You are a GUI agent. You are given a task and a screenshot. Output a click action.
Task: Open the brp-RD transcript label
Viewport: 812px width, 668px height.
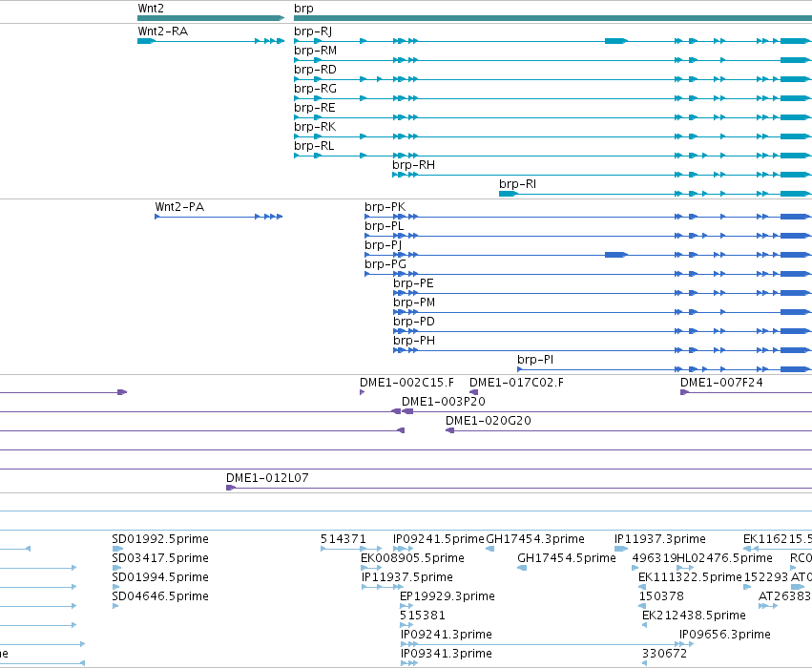click(x=315, y=70)
